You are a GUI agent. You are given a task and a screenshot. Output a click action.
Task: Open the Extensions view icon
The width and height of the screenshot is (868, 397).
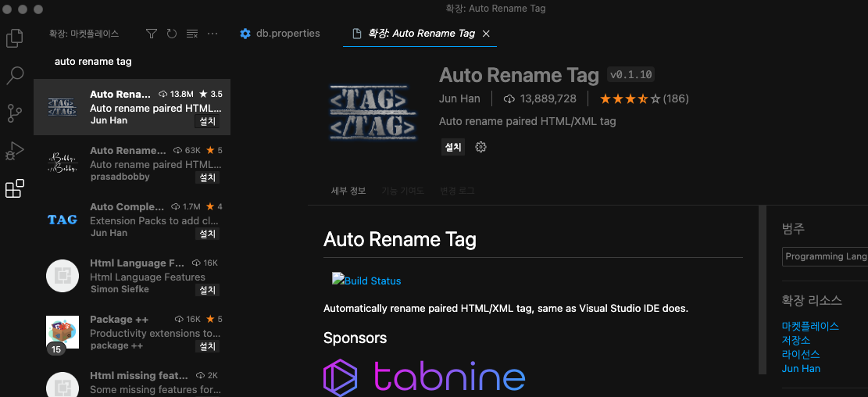[14, 189]
